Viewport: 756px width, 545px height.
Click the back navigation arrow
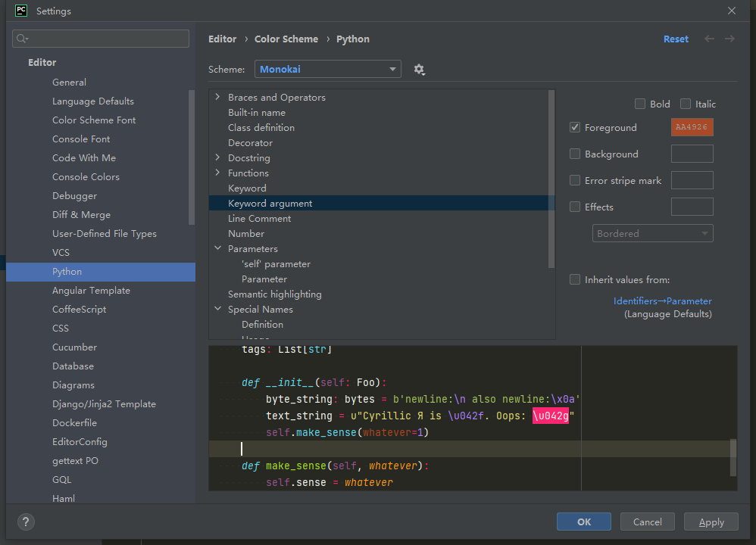coord(709,39)
